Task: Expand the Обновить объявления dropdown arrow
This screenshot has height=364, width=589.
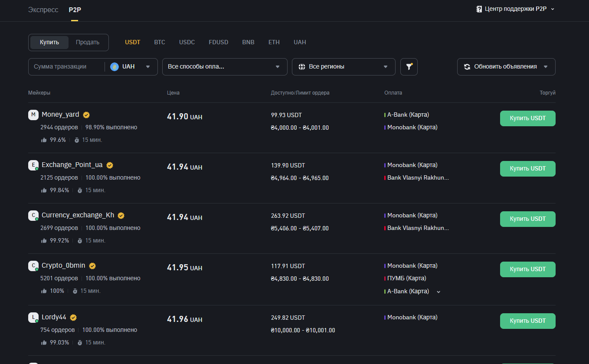Action: click(x=546, y=67)
